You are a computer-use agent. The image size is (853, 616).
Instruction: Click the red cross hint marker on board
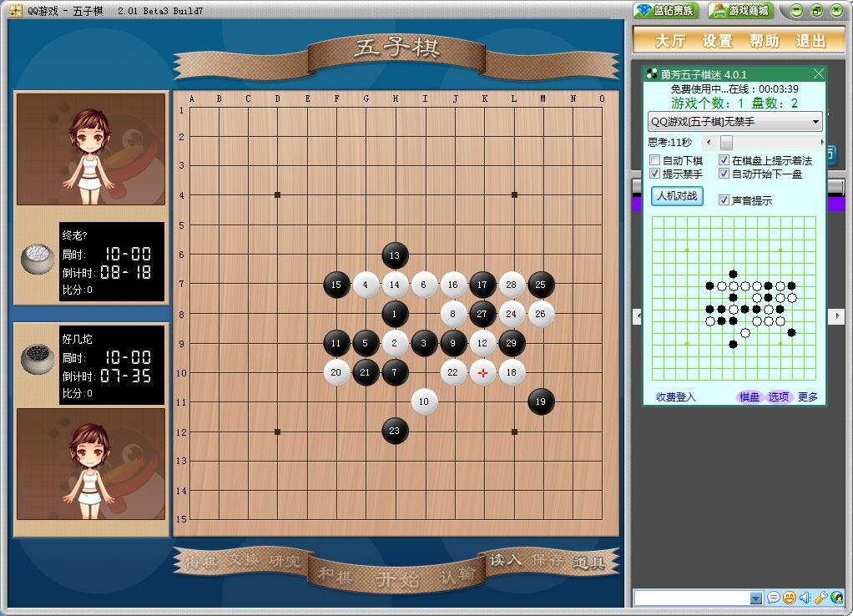click(482, 372)
